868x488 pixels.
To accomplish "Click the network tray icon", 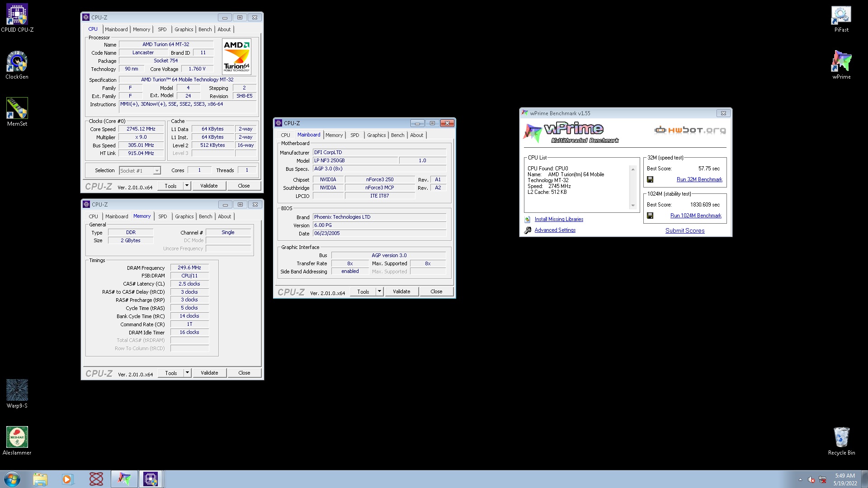I will point(822,479).
